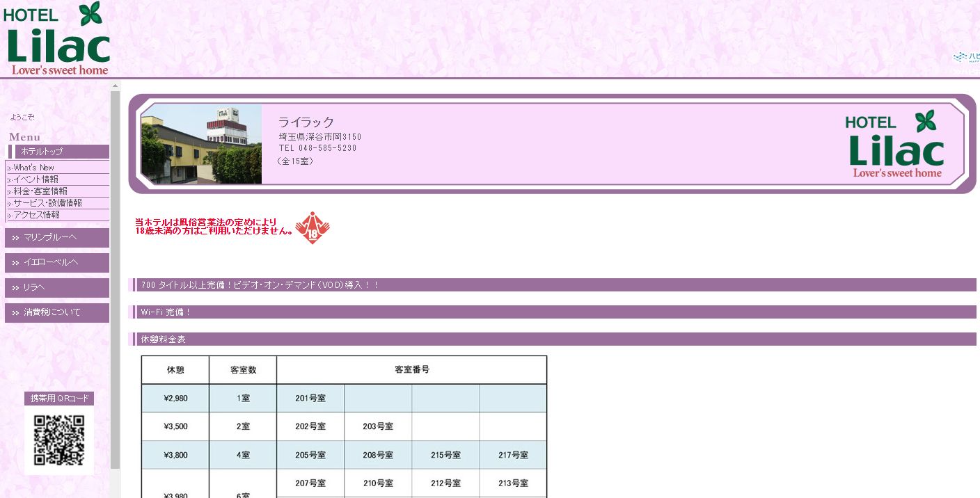Click the 213号室 room cell

(513, 483)
